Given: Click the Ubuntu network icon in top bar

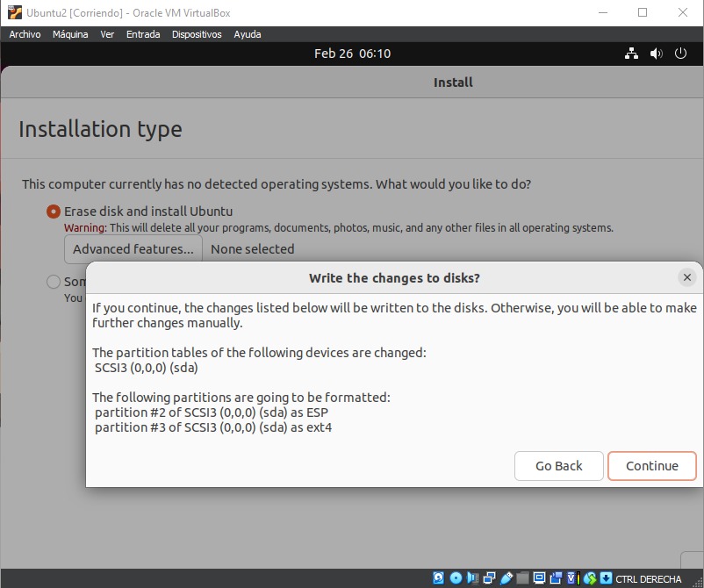Looking at the screenshot, I should click(x=631, y=54).
